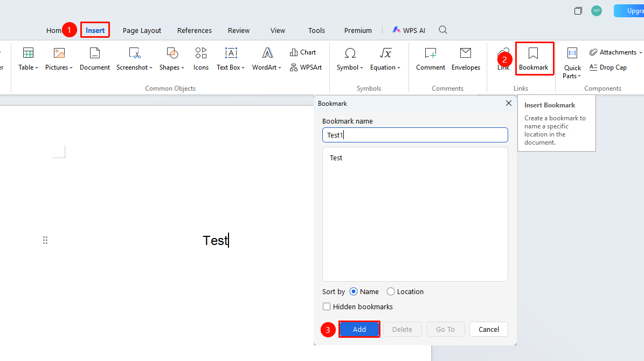This screenshot has height=361, width=644.
Task: Click the Delete bookmark button
Action: coord(402,329)
